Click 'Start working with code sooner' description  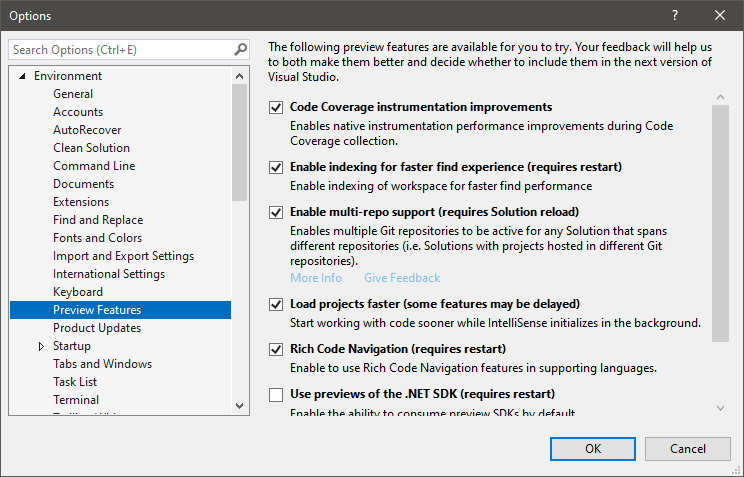coord(495,323)
